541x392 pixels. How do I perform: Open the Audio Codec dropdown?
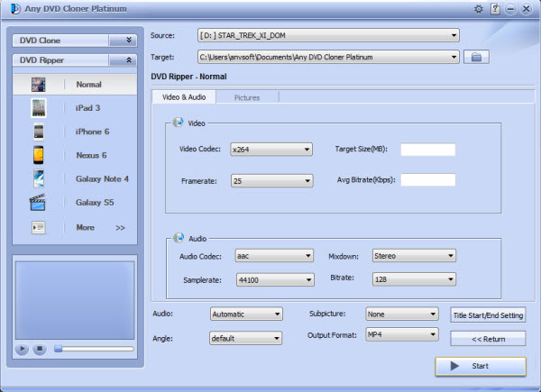(274, 256)
